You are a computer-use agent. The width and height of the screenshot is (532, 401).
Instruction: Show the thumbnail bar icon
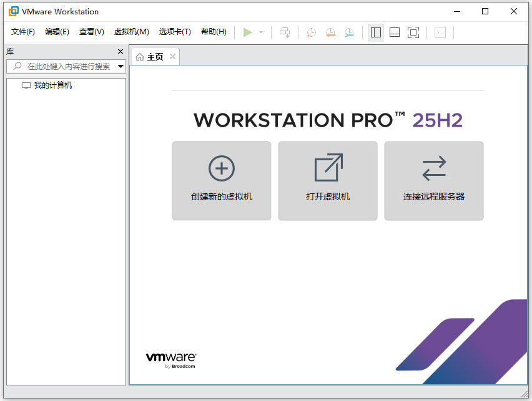pos(394,32)
